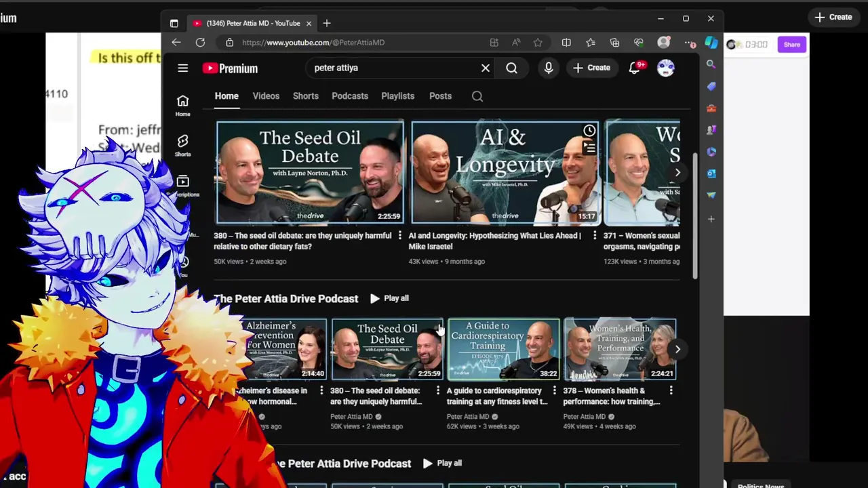
Task: Open The Seed Oil Debate featured thumbnail
Action: 310,172
